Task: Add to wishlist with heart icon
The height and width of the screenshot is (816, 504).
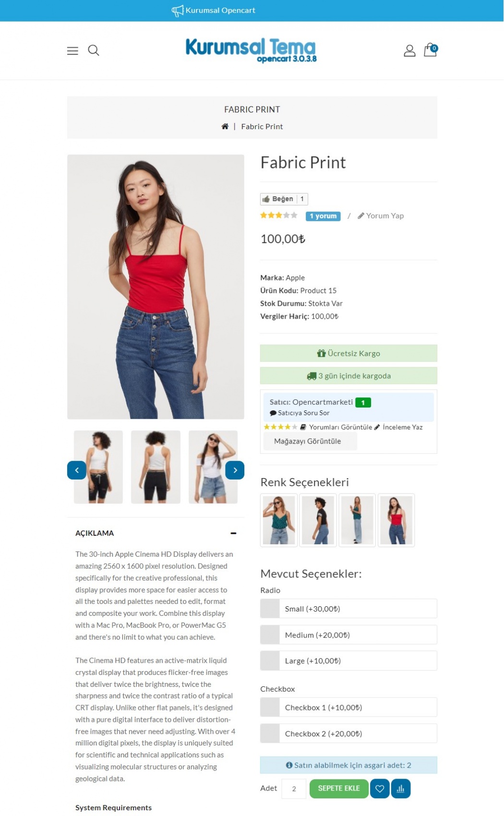Action: click(x=380, y=789)
